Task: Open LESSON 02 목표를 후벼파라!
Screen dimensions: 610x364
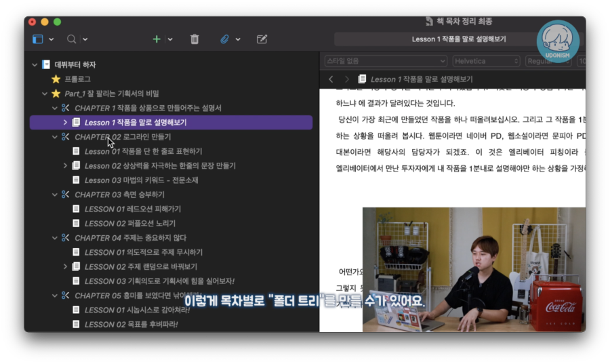Action: [131, 324]
